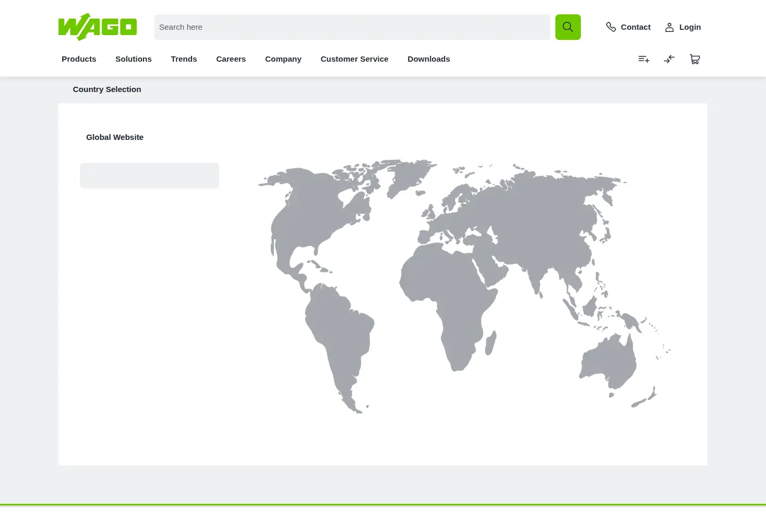Click the Country Selection breadcrumb
The image size is (766, 532).
click(107, 89)
